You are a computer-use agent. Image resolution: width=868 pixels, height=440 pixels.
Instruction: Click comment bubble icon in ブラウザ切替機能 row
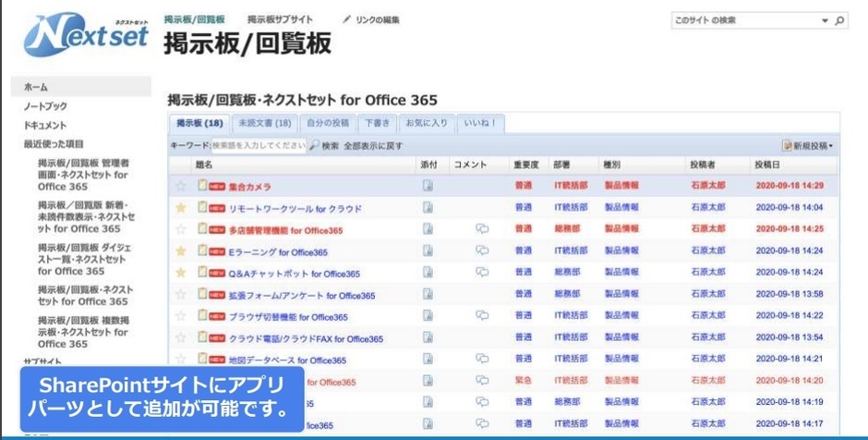(482, 315)
